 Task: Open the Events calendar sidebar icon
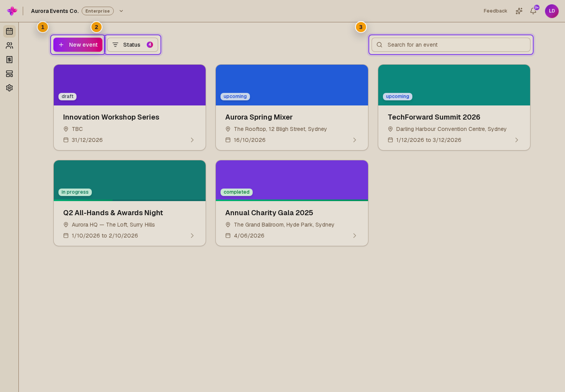[9, 31]
